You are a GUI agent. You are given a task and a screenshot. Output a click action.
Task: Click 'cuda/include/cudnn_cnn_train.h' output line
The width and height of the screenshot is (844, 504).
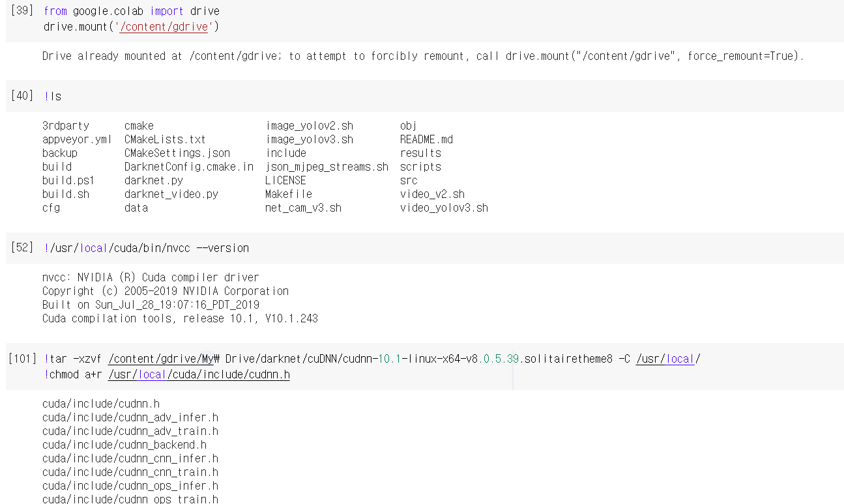coord(130,472)
